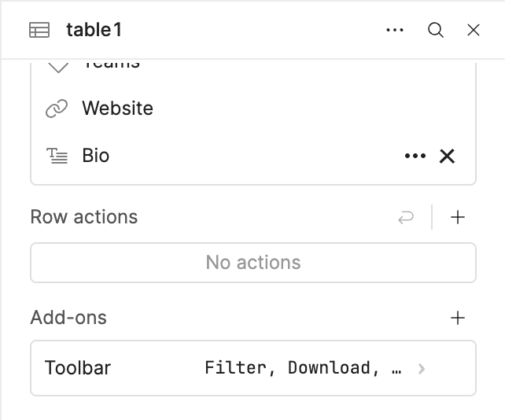Add a new row action with plus
Image resolution: width=505 pixels, height=420 pixels.
tap(458, 218)
